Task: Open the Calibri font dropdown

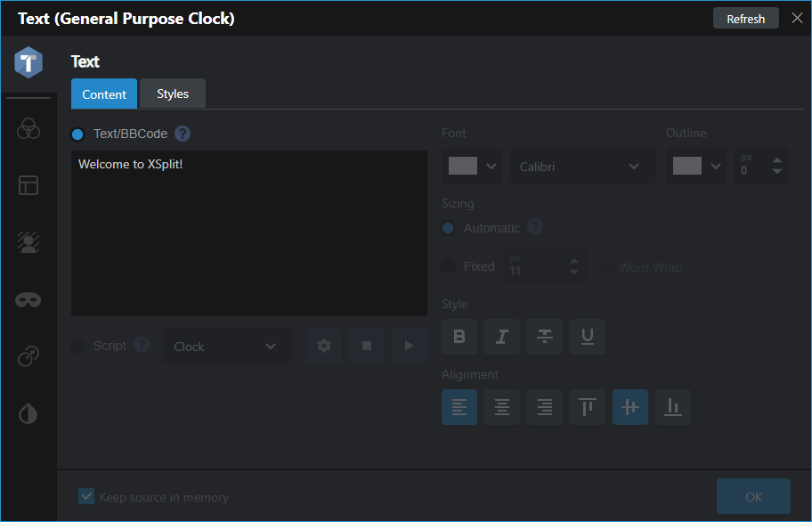Action: point(582,167)
